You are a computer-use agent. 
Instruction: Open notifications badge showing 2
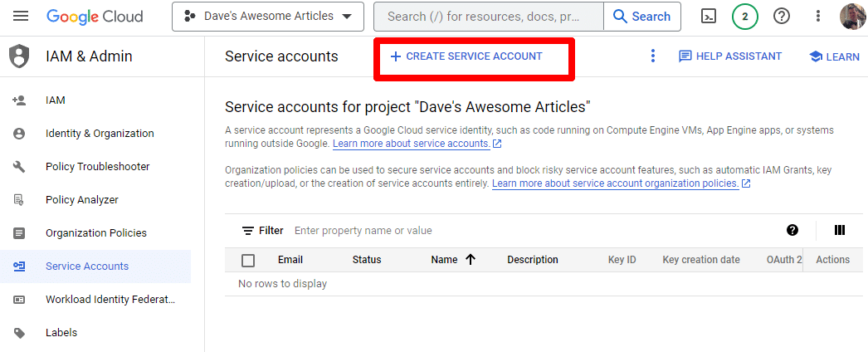[x=745, y=17]
